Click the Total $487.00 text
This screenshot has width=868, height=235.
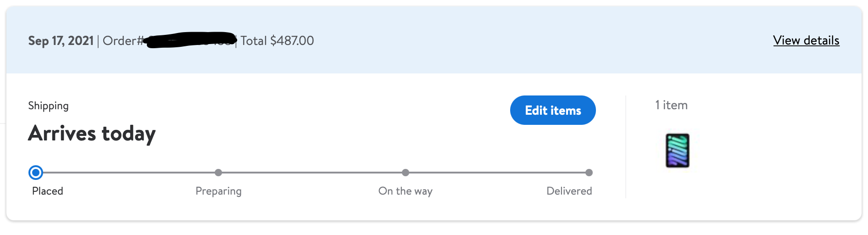pyautogui.click(x=277, y=41)
